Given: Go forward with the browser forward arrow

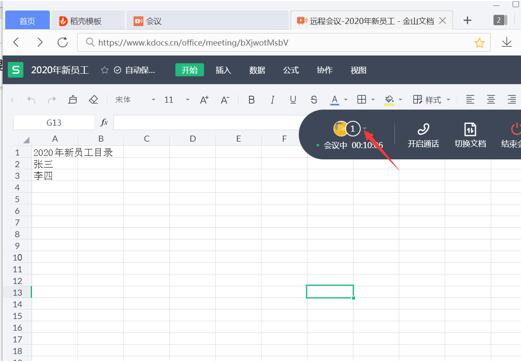Looking at the screenshot, I should click(40, 42).
